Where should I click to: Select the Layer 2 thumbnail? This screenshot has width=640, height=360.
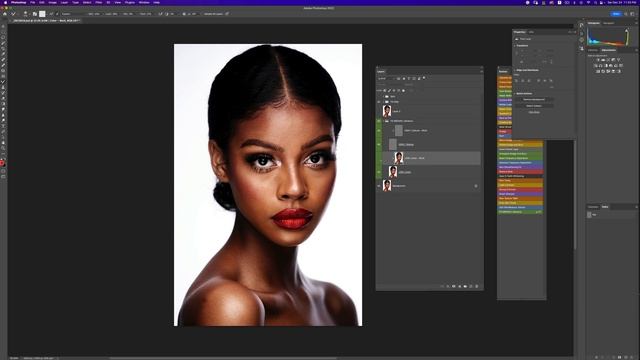(387, 111)
